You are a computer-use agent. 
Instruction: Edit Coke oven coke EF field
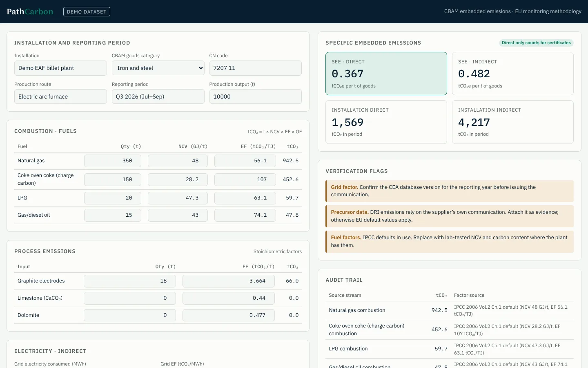245,179
